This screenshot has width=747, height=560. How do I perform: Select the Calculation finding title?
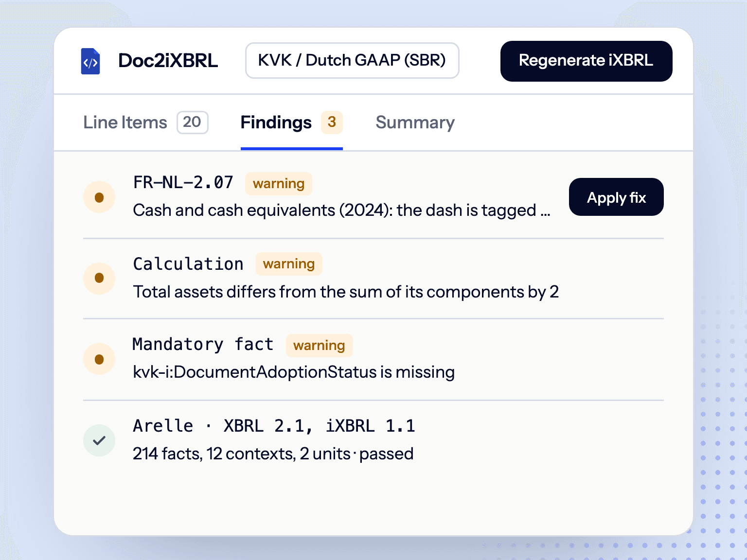point(188,264)
